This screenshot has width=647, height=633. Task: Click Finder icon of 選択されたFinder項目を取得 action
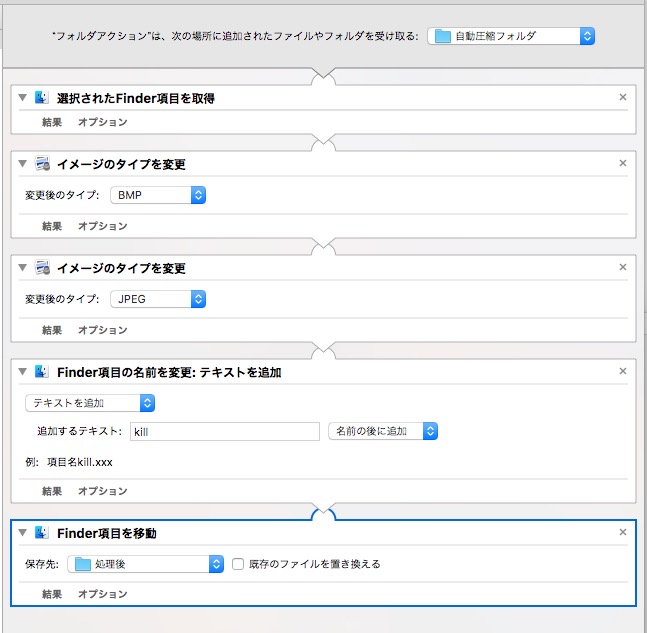coord(42,97)
